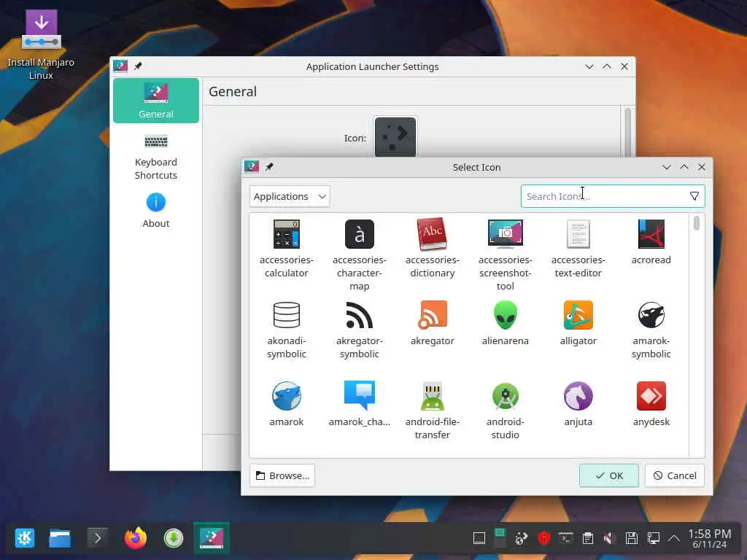Choose the anjuta horse icon
The height and width of the screenshot is (560, 747).
(578, 396)
